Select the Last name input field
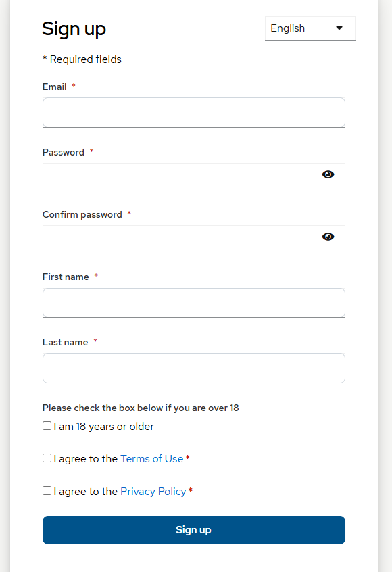The height and width of the screenshot is (572, 392). [x=193, y=368]
